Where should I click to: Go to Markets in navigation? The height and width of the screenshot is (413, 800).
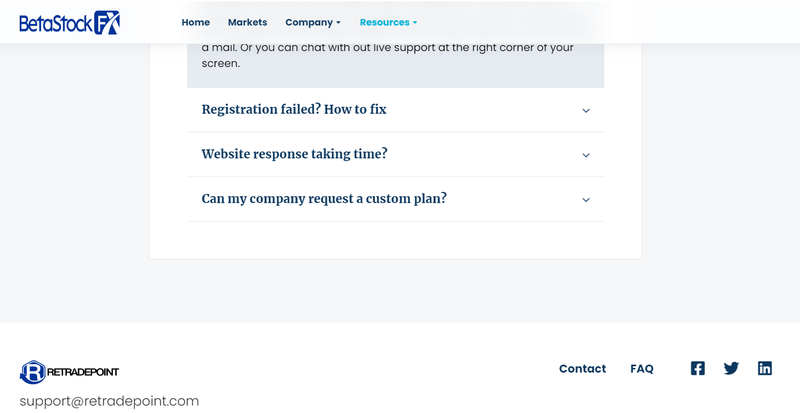[247, 22]
